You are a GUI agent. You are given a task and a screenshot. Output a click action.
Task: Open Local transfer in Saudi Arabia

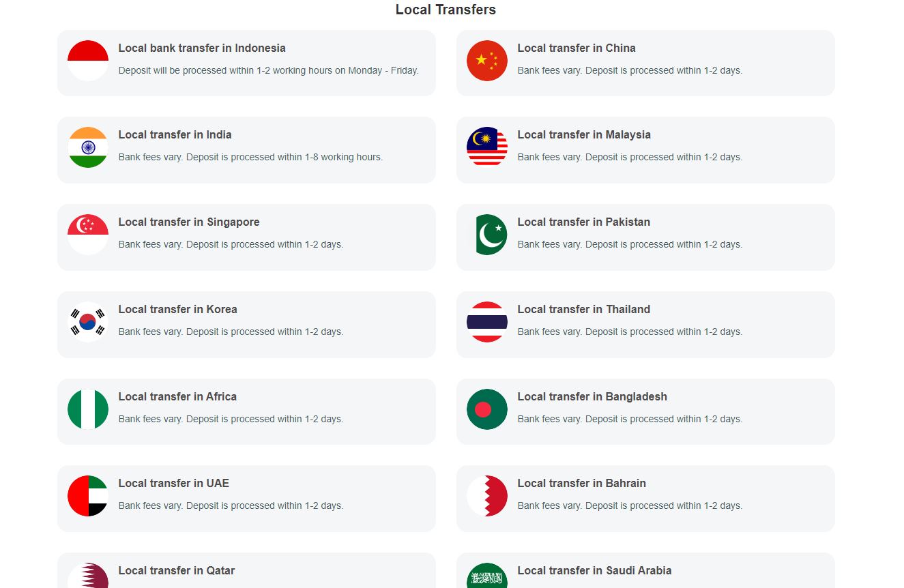(594, 571)
